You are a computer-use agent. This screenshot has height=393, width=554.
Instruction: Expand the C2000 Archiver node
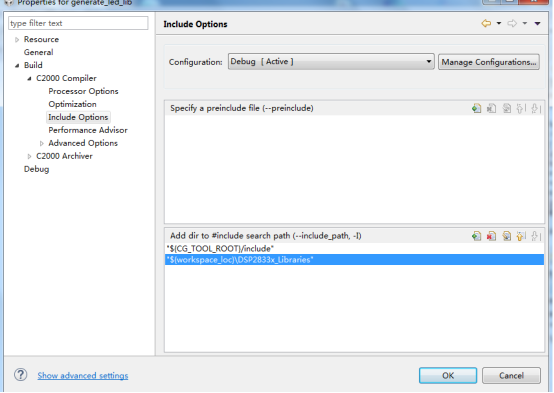pyautogui.click(x=29, y=156)
